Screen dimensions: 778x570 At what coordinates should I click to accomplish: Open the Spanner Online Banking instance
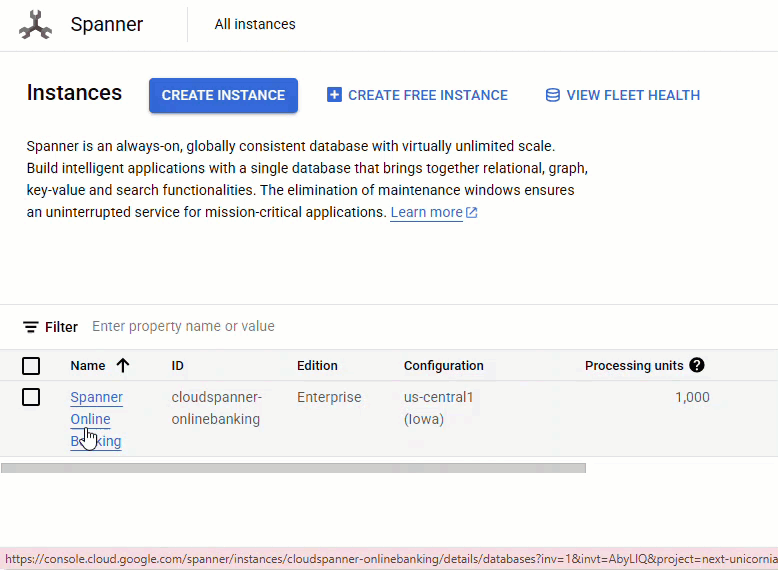click(96, 398)
